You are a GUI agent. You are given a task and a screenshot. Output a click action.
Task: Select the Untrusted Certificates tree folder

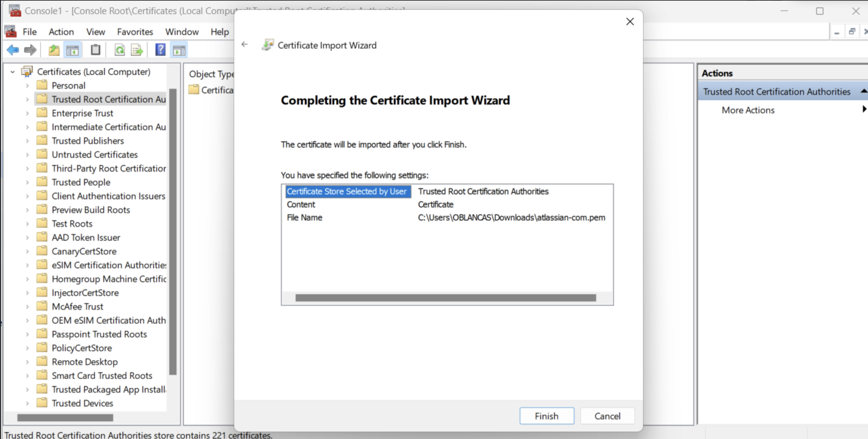[x=94, y=155]
